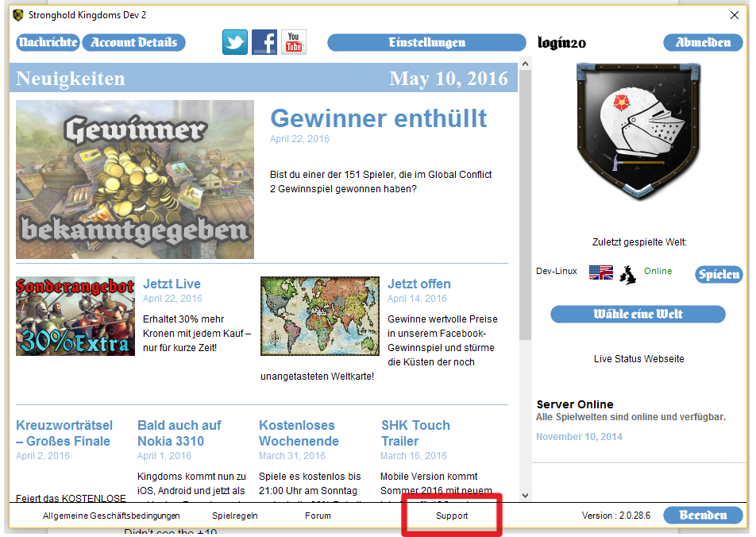Open Account Details
The image size is (756, 537).
pyautogui.click(x=133, y=42)
